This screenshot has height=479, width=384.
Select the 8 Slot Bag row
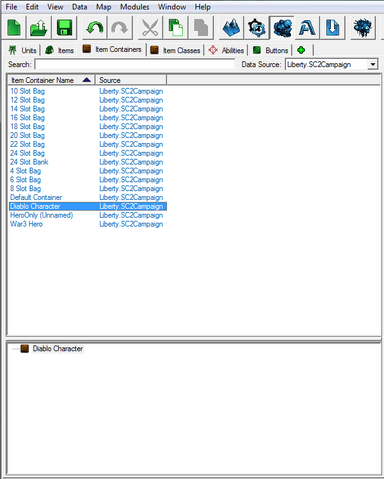tap(87, 188)
